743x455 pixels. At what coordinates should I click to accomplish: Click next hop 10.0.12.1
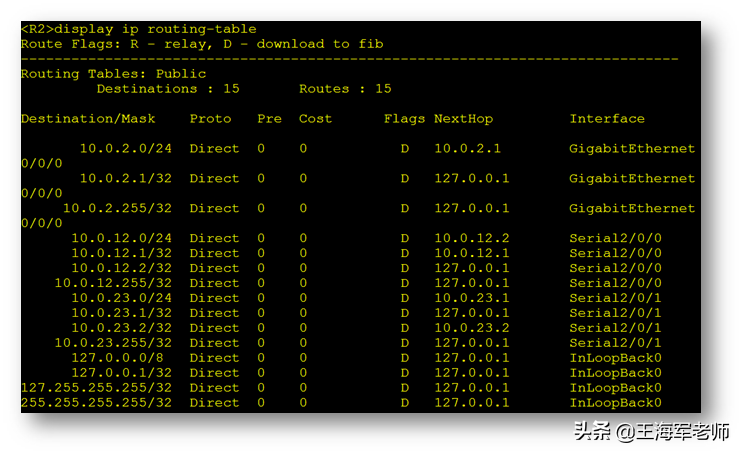pyautogui.click(x=471, y=253)
